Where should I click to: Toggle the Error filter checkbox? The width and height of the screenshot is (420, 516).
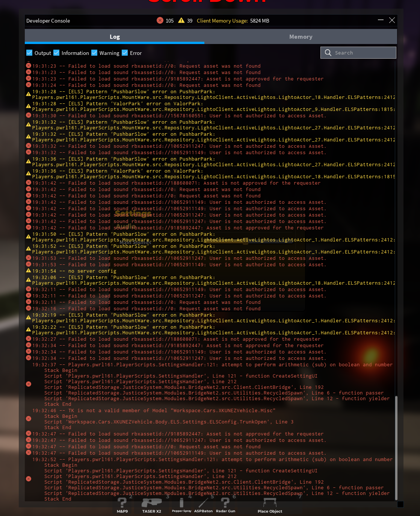(125, 53)
